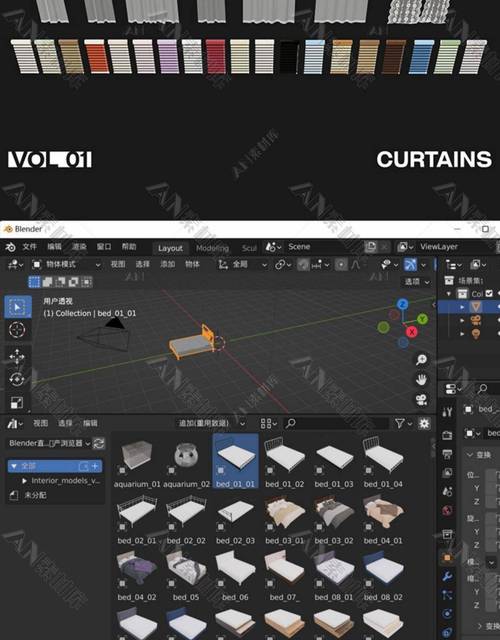This screenshot has width=500, height=640.
Task: Switch to the Modeling workspace tab
Action: tap(212, 248)
